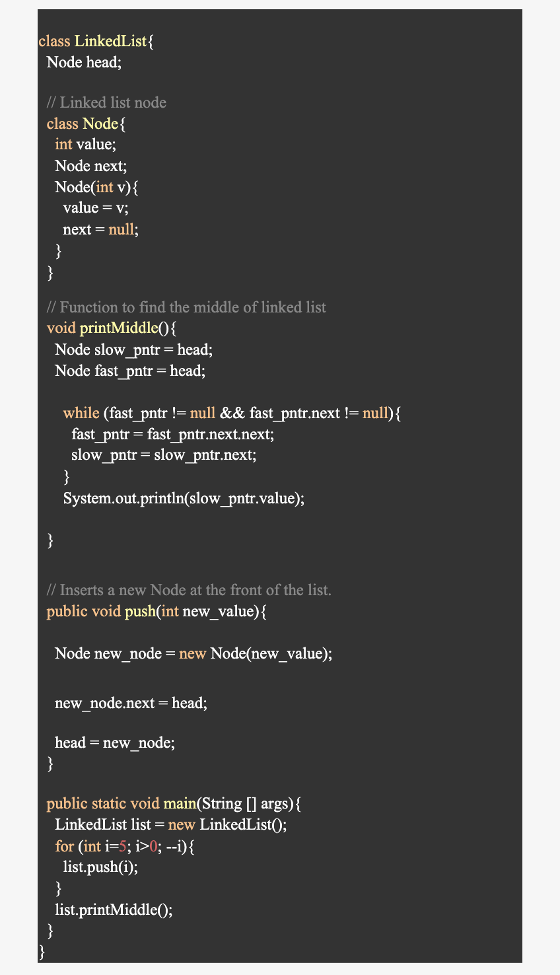Screen dimensions: 560x975
Task: Click the 'int value;' declaration
Action: [x=85, y=144]
